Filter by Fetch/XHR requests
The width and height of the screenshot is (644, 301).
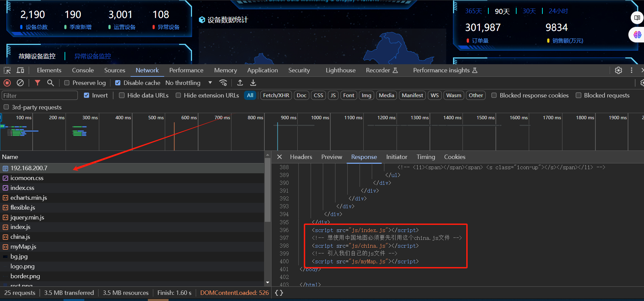(x=276, y=95)
